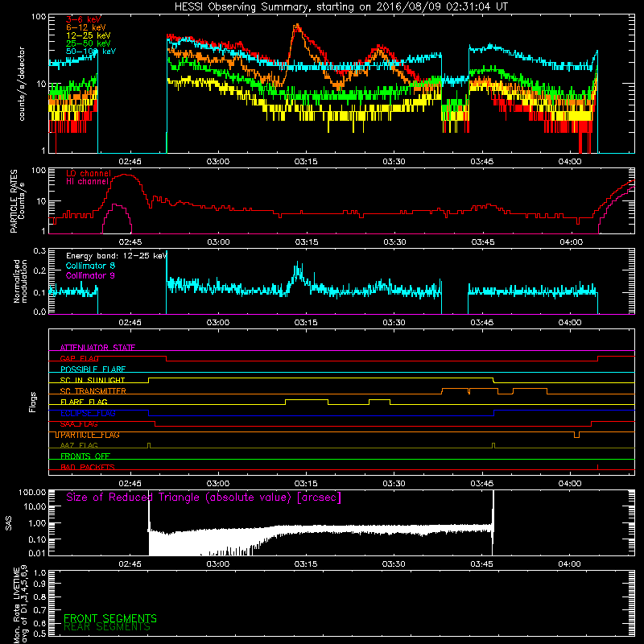Click the counts/s/detector axis label

22,84
